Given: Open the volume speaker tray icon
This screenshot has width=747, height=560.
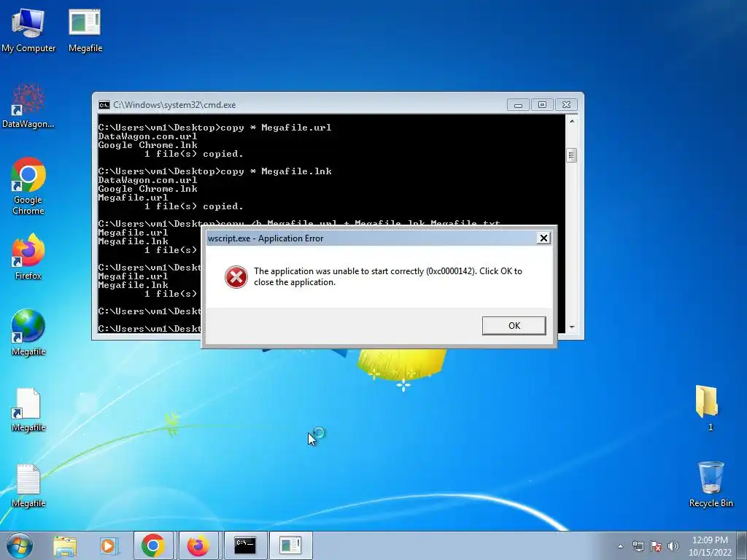Looking at the screenshot, I should tap(673, 546).
